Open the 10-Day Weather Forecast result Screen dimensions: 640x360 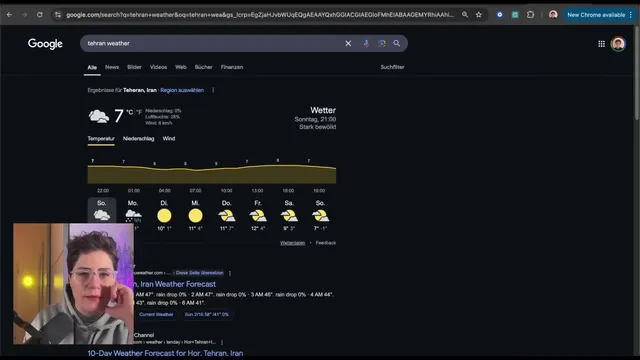pos(165,353)
